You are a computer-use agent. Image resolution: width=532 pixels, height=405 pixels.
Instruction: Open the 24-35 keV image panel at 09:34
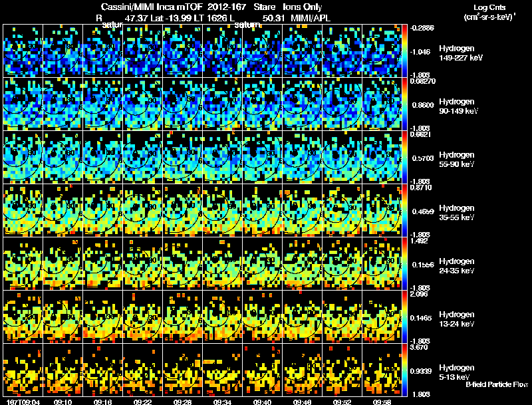coord(222,263)
